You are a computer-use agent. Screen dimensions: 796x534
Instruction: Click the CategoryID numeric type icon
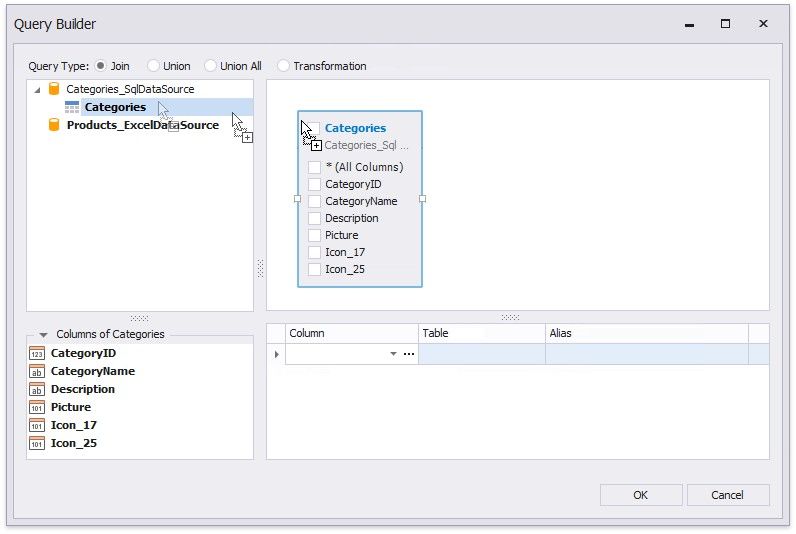click(37, 353)
